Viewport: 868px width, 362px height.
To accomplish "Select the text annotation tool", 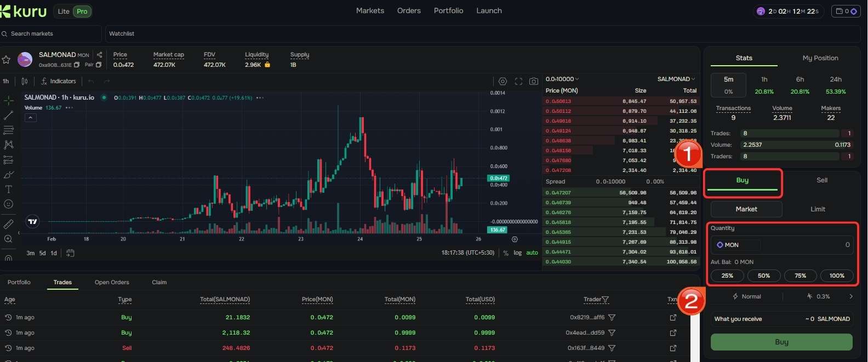I will pos(8,189).
